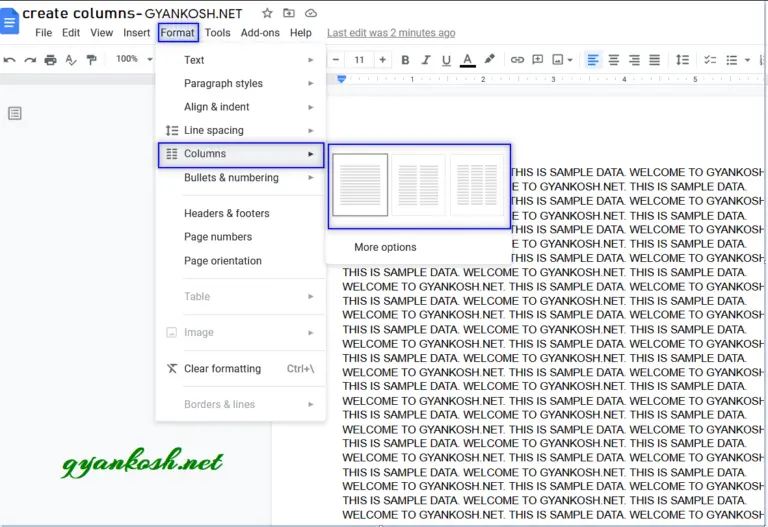The height and width of the screenshot is (527, 768).
Task: Open the zoom 100% dropdown
Action: (x=134, y=59)
